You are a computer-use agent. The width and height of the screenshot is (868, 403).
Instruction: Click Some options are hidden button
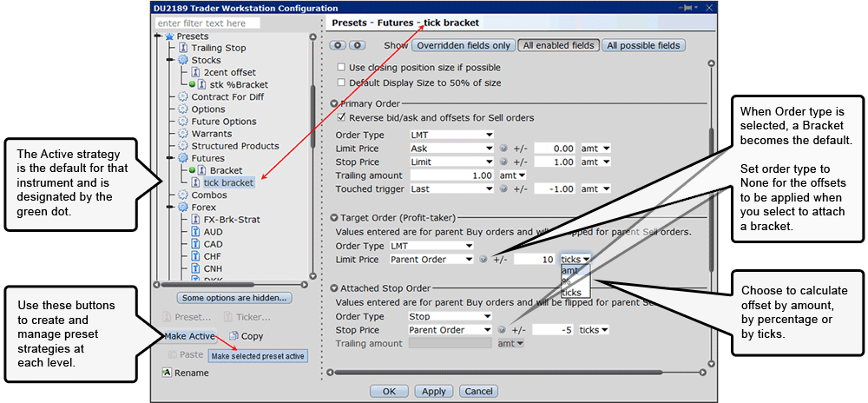tap(234, 298)
